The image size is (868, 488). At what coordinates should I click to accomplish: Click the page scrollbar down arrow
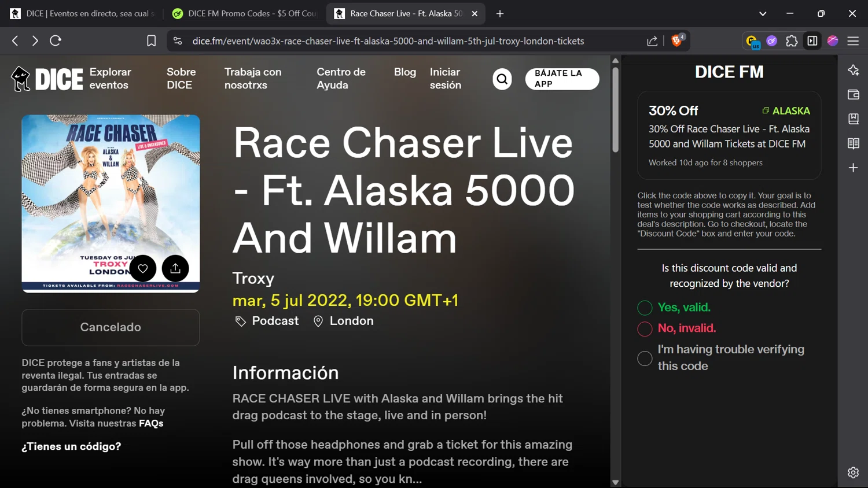point(615,482)
